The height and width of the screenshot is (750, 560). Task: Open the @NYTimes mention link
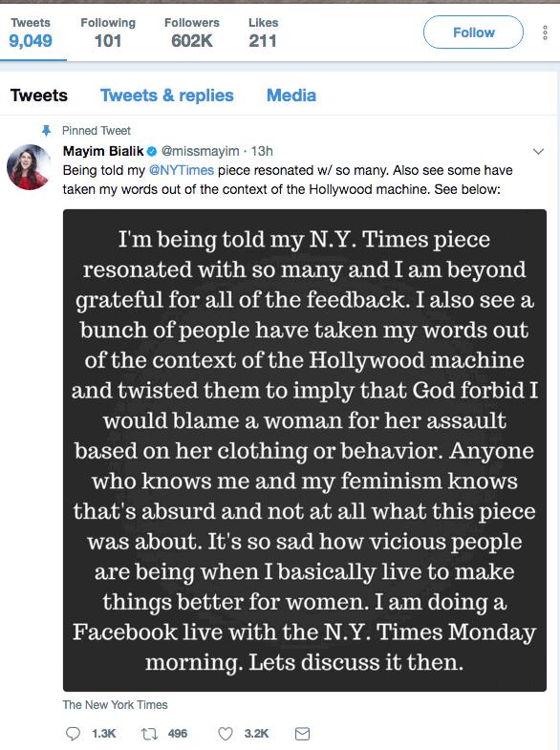coord(182,170)
